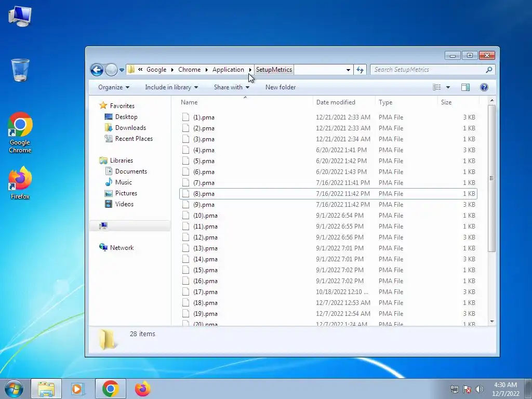Select file named (15).pma
532x399 pixels.
pyautogui.click(x=205, y=270)
